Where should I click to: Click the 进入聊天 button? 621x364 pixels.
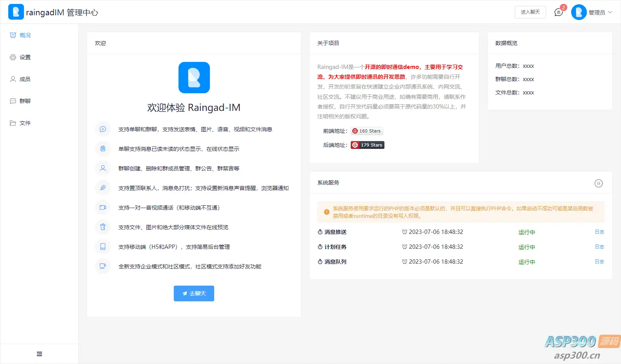point(530,12)
